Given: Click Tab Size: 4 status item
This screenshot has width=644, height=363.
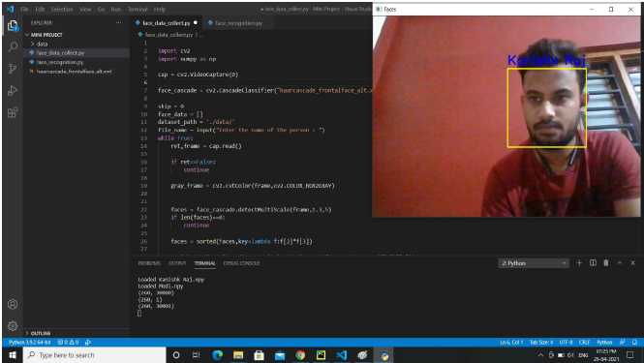Looking at the screenshot, I should (541, 342).
